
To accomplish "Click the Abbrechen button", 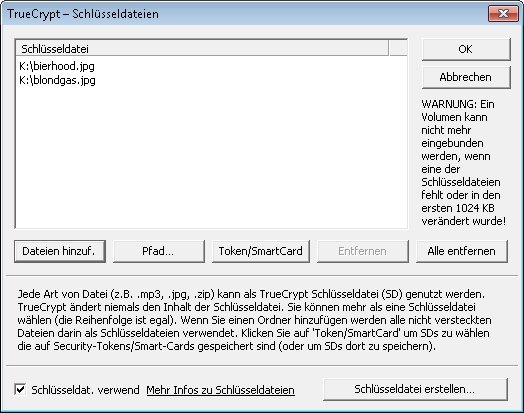I will coord(466,77).
